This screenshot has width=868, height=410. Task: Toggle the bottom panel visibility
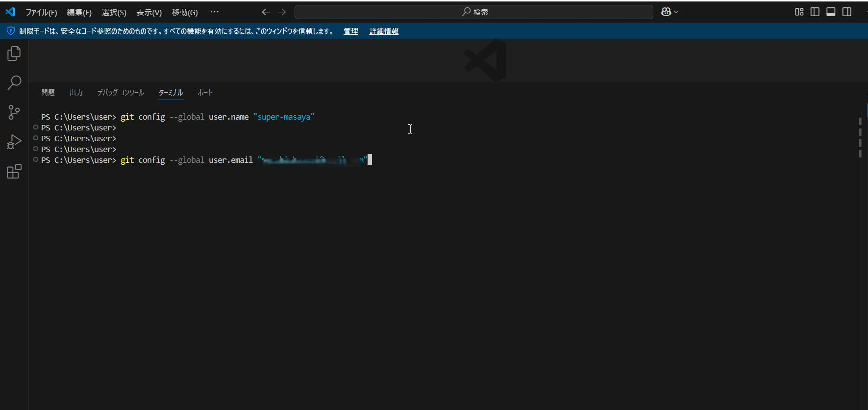[x=831, y=12]
